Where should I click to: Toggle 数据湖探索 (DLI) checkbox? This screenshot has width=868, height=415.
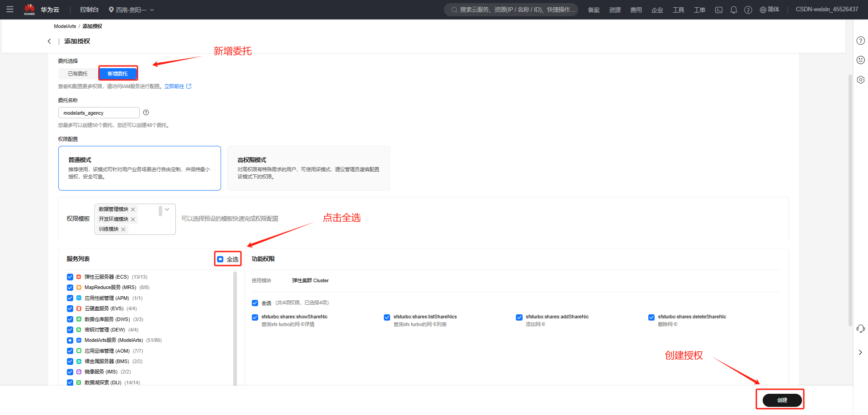click(70, 382)
